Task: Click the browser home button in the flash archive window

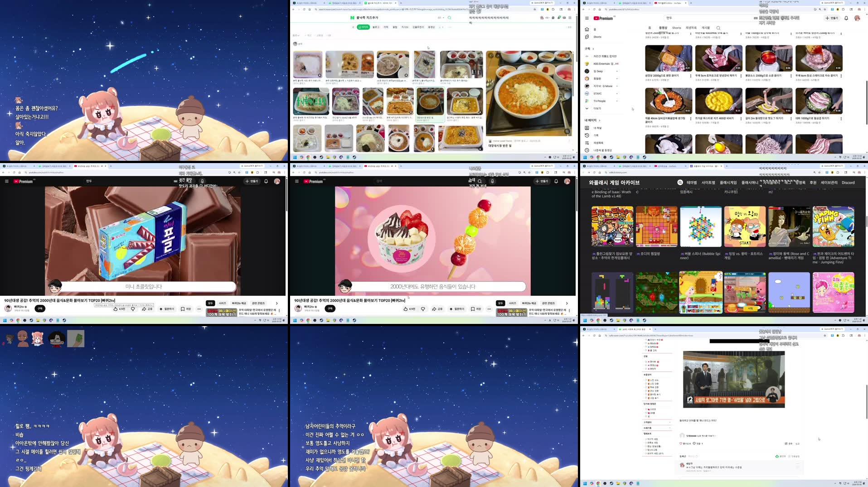Action: point(600,172)
